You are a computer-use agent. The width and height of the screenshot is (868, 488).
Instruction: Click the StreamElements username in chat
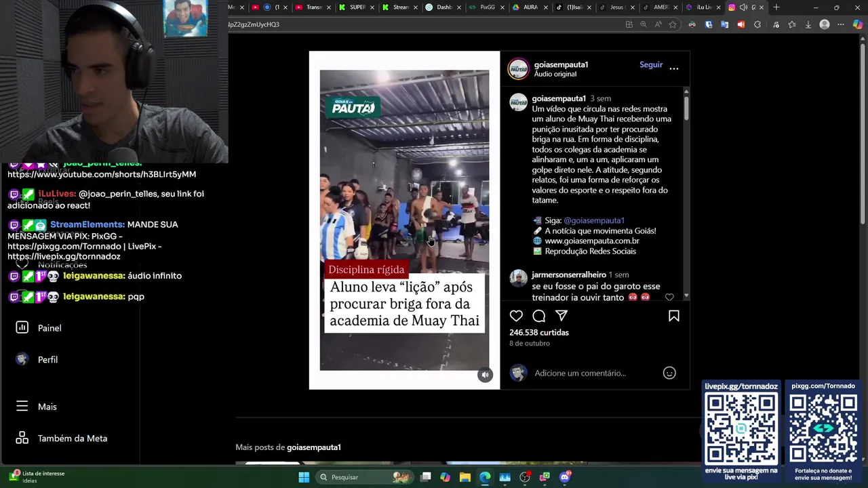point(87,224)
